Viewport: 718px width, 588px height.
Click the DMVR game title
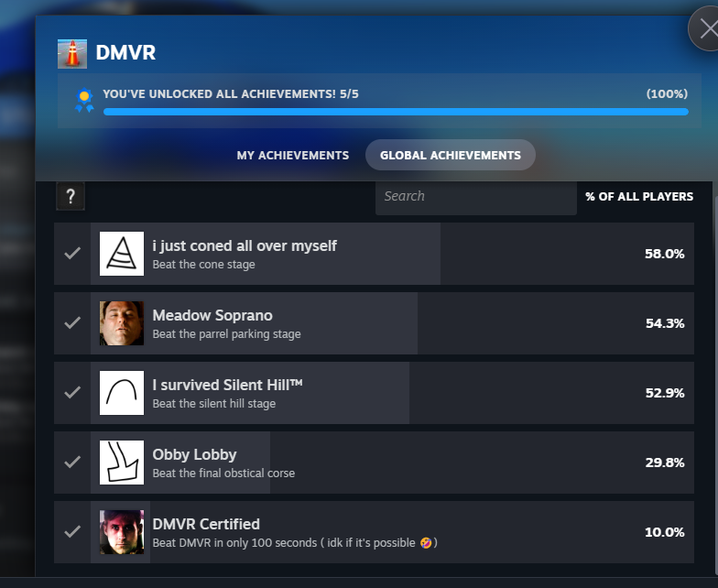(126, 53)
